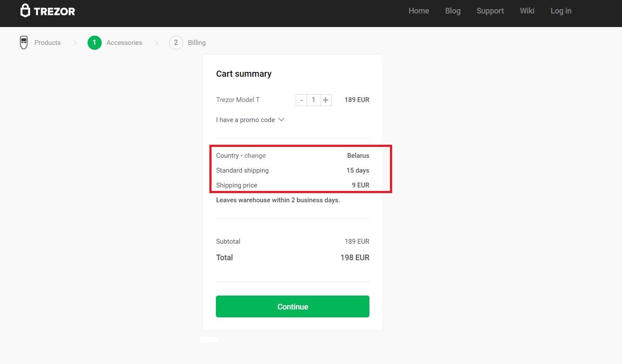
Task: Click the quantity field showing 1
Action: pos(313,100)
